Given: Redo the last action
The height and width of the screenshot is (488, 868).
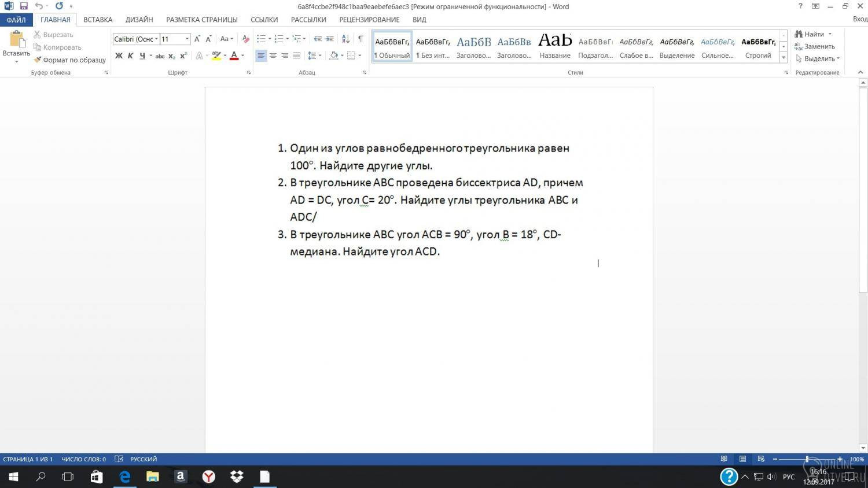Looking at the screenshot, I should tap(59, 6).
